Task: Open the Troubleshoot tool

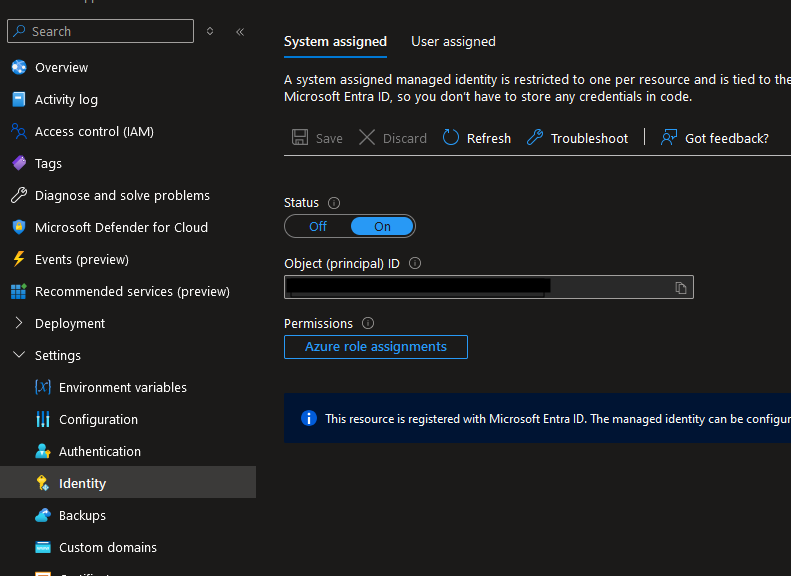Action: point(577,138)
